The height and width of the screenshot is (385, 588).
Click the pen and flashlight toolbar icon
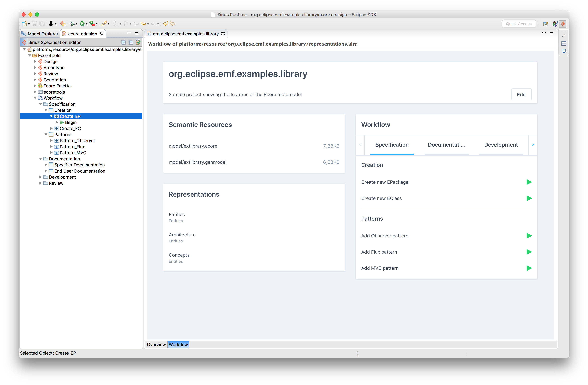click(x=104, y=24)
